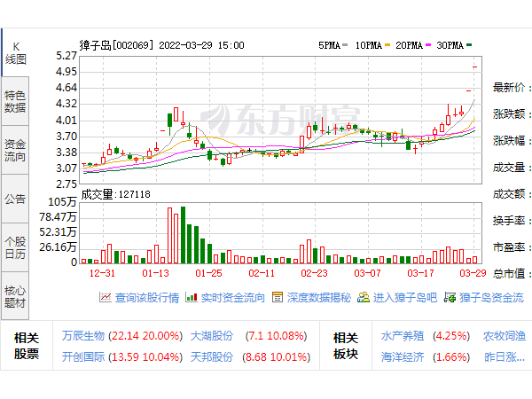Open the 个股日历 side tab
The width and height of the screenshot is (532, 399).
[x=15, y=247]
